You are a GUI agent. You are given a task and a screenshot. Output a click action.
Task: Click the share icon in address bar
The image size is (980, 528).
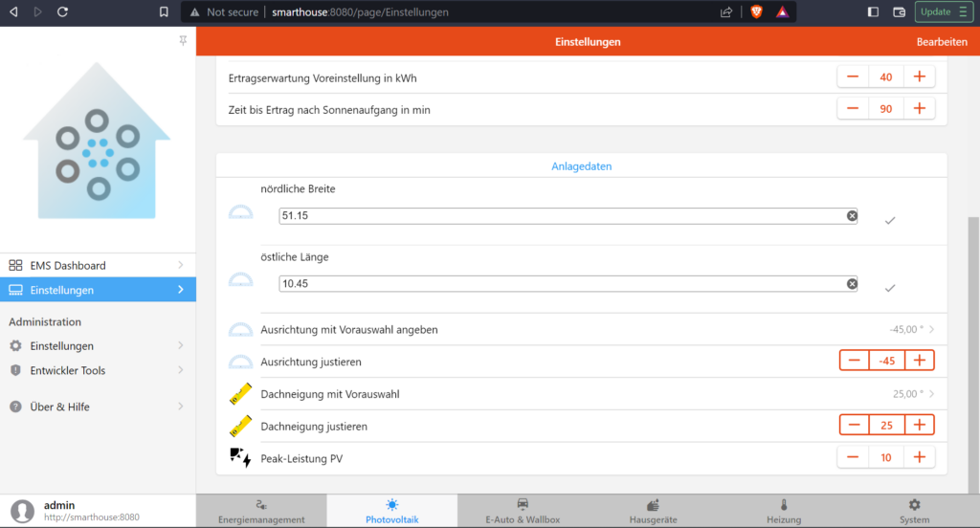click(x=726, y=12)
